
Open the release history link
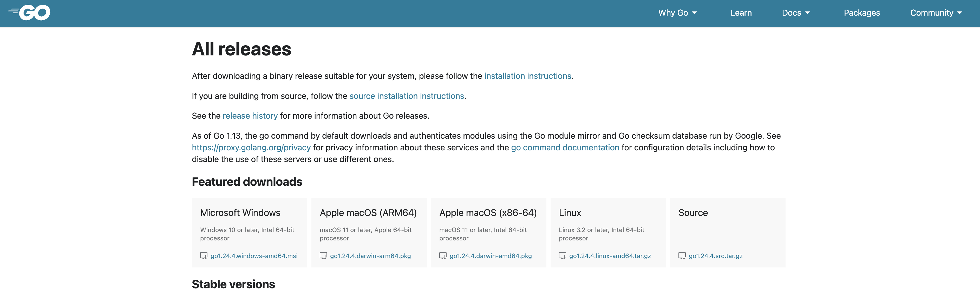coord(250,116)
